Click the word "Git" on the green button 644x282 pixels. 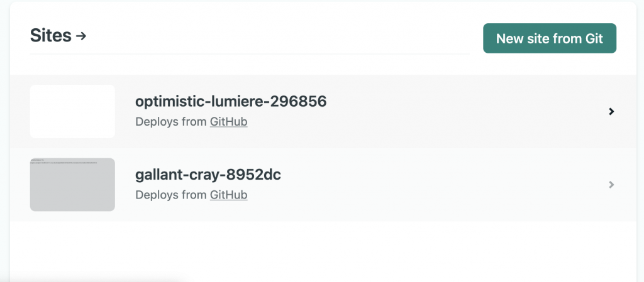[594, 38]
